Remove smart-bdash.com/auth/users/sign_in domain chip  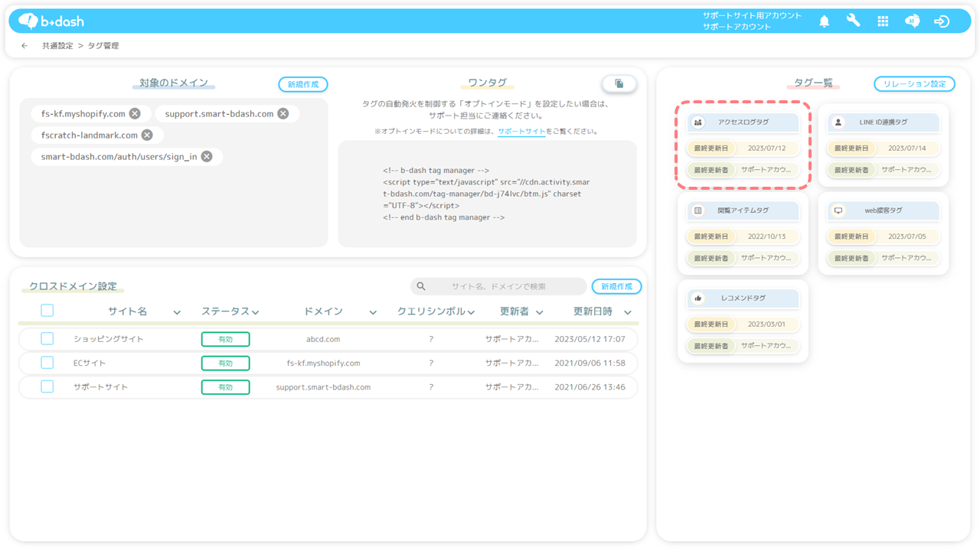pos(207,156)
